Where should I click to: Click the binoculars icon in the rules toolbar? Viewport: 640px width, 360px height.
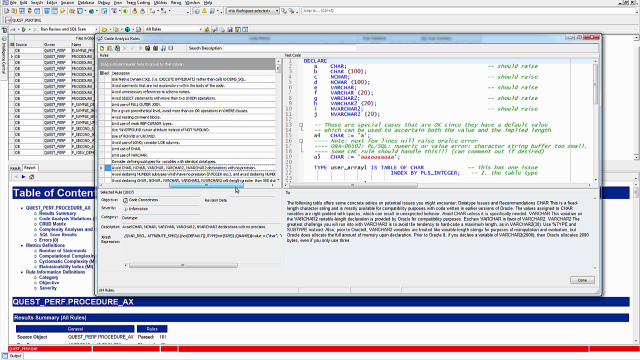tap(148, 48)
